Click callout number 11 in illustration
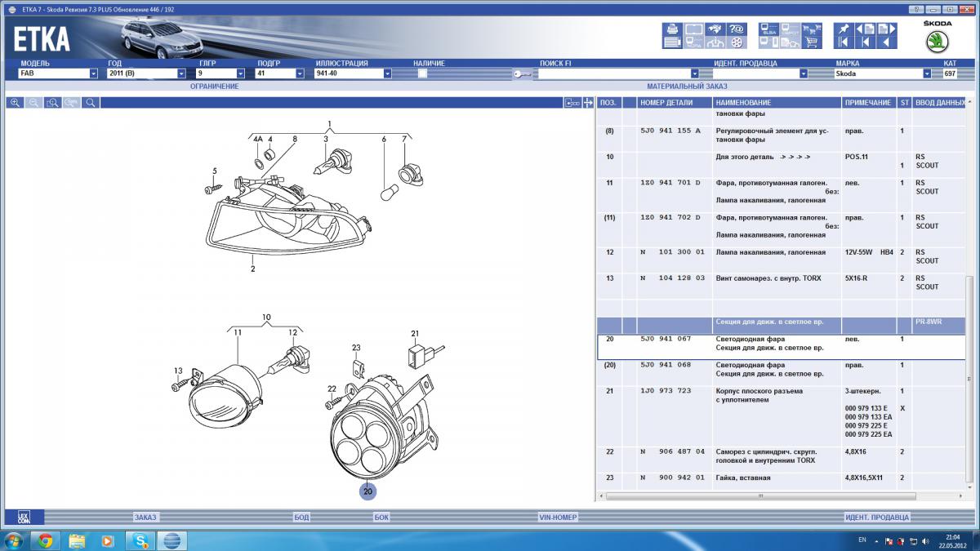Image resolution: width=980 pixels, height=551 pixels. tap(238, 332)
